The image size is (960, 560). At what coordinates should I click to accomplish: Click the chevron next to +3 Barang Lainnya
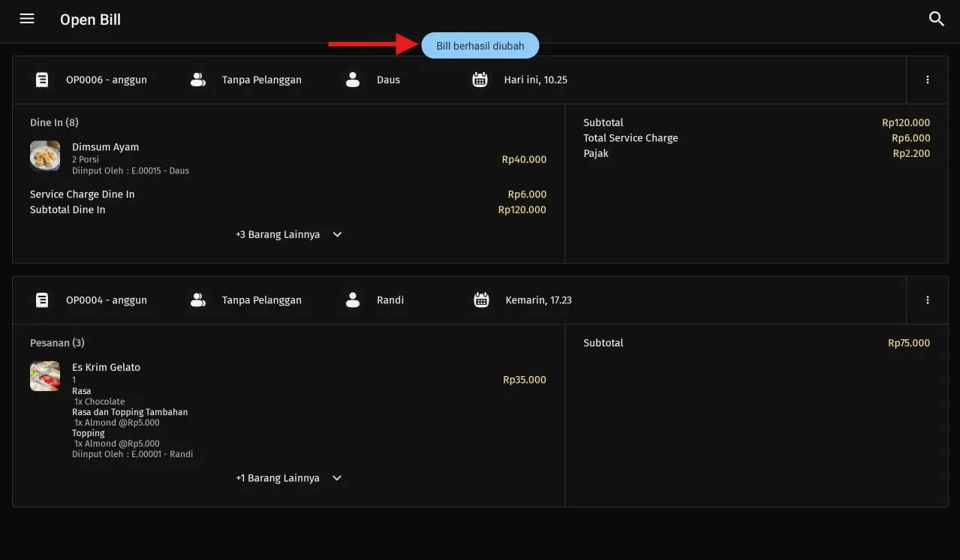(337, 235)
